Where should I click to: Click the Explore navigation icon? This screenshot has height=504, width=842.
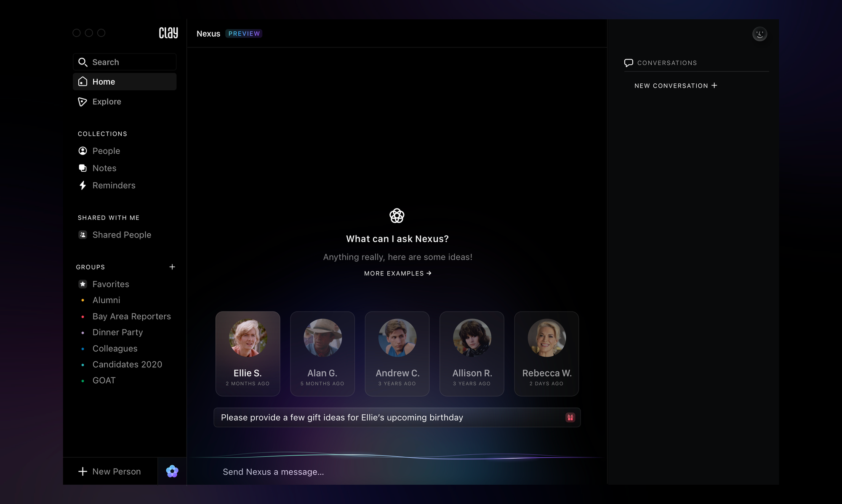tap(83, 101)
